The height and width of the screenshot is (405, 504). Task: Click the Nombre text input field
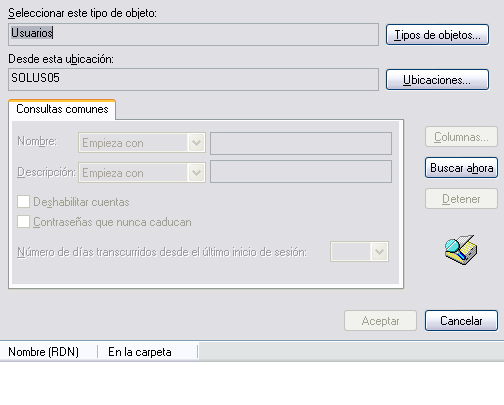tap(301, 143)
